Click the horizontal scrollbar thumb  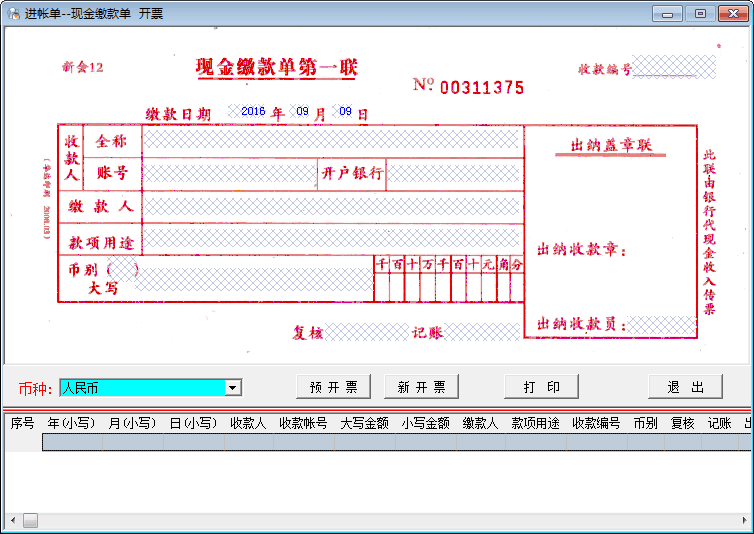(x=30, y=520)
